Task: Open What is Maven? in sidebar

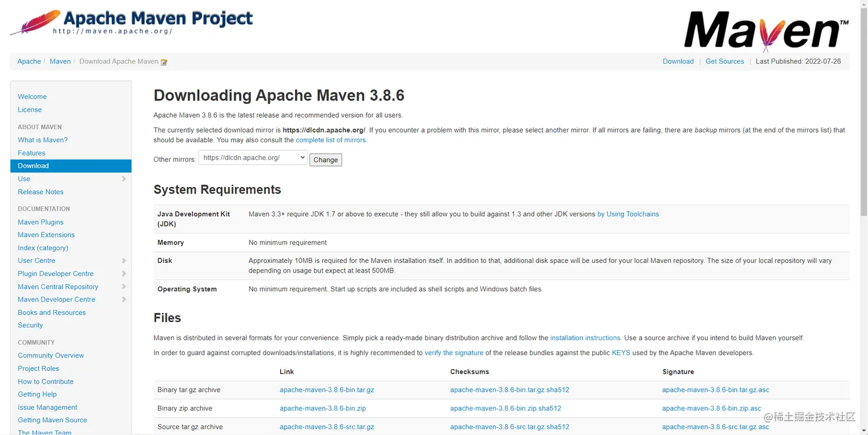Action: click(42, 140)
